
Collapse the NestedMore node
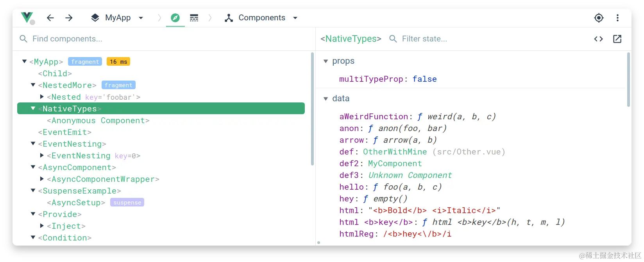33,85
